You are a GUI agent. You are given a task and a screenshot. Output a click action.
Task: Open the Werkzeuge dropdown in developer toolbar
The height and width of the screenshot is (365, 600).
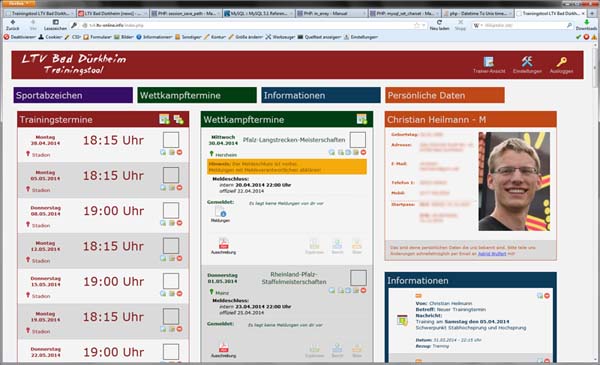pyautogui.click(x=281, y=37)
